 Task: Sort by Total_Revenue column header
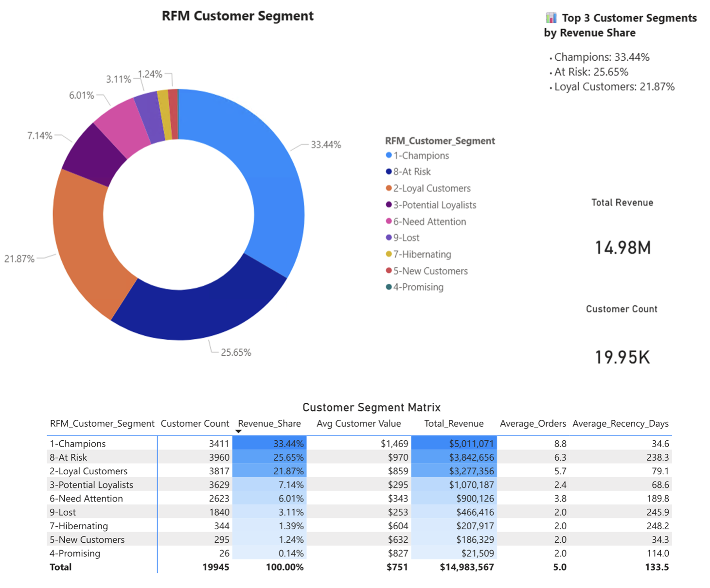pos(453,423)
